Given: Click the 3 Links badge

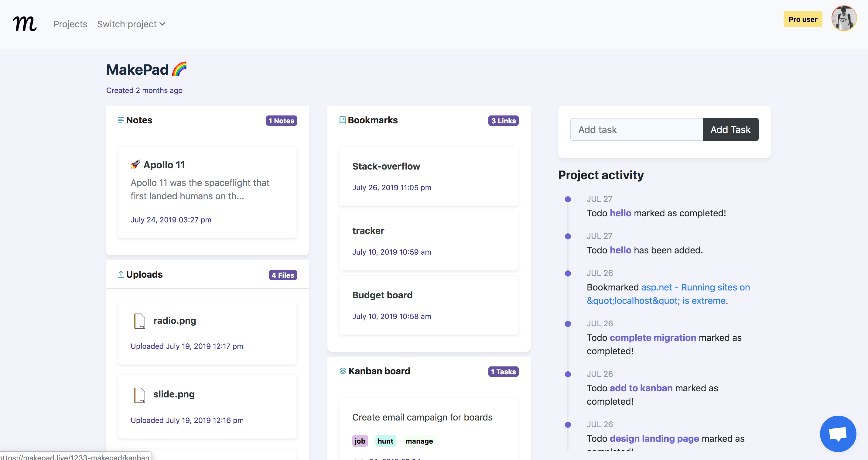Looking at the screenshot, I should point(504,121).
